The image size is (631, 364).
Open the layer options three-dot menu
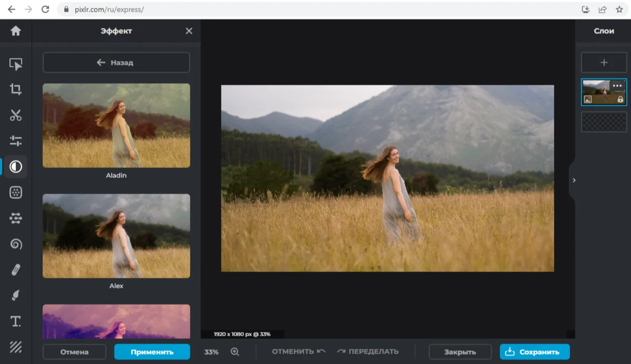[x=617, y=86]
